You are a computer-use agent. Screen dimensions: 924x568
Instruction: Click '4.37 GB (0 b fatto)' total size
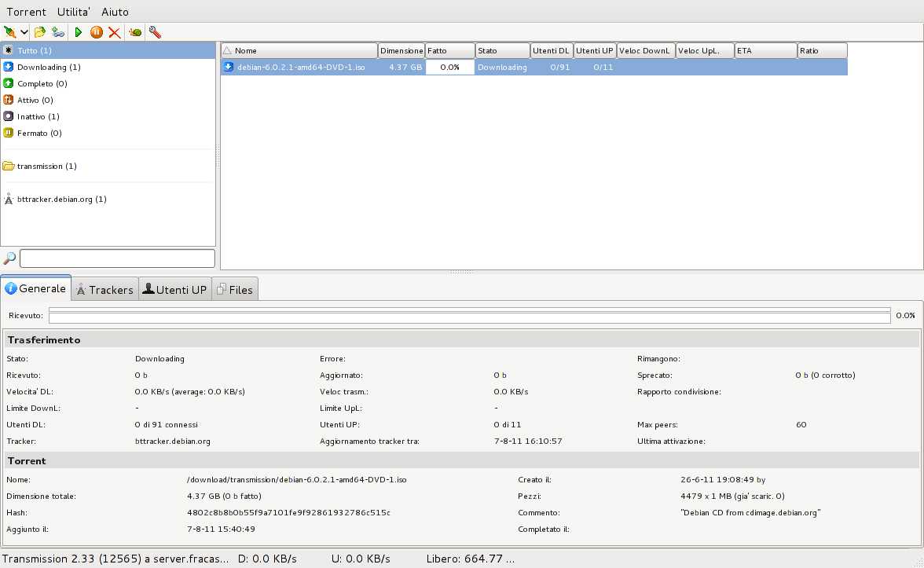(x=224, y=497)
